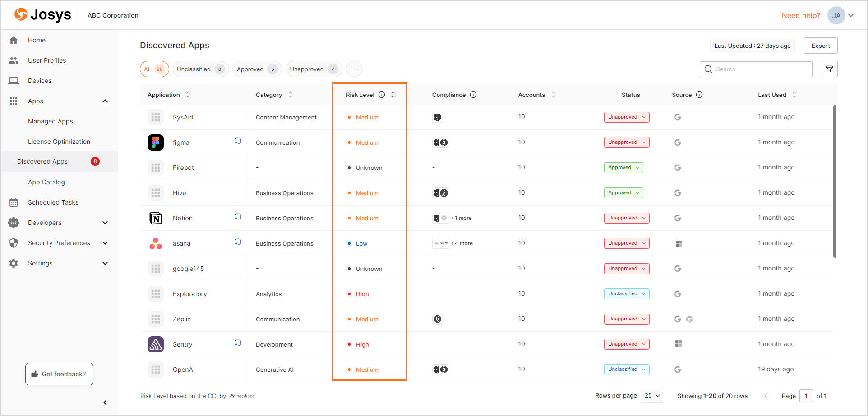Click the SysAid placeholder app icon
The height and width of the screenshot is (416, 868).
(x=156, y=117)
